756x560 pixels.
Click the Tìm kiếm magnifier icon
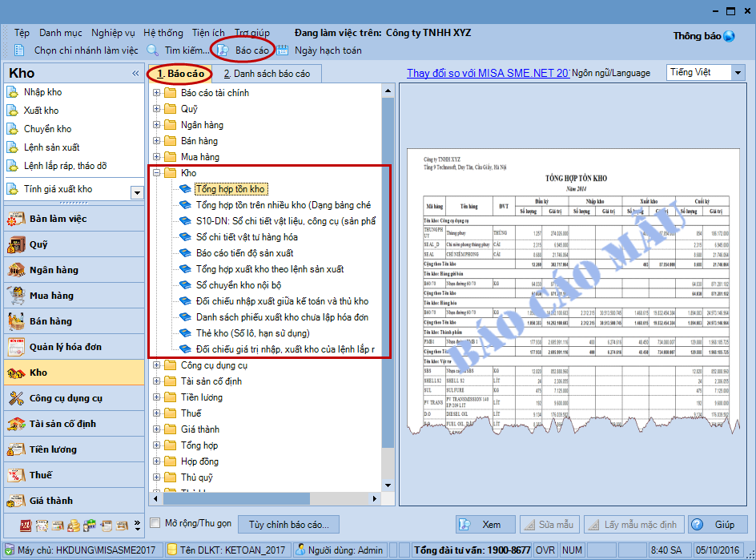click(x=153, y=50)
